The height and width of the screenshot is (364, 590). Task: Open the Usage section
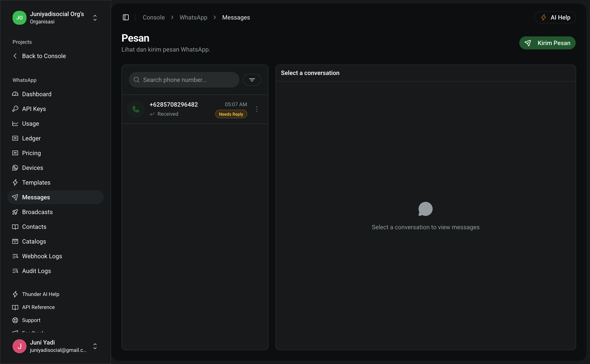pos(56,123)
